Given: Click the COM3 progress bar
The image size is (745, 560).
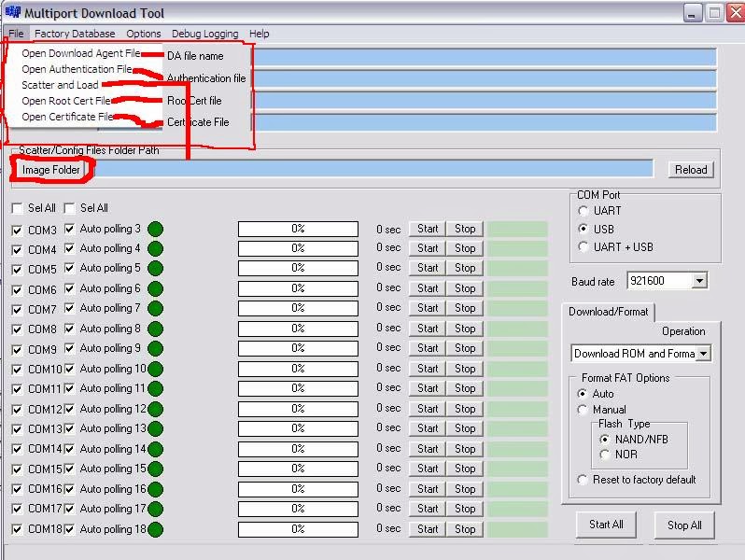Looking at the screenshot, I should coord(298,229).
